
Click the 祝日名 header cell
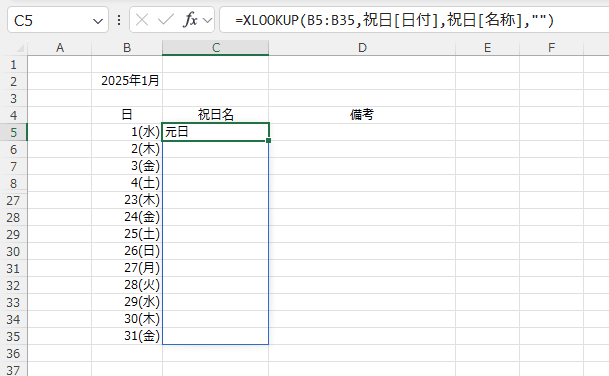coord(216,115)
